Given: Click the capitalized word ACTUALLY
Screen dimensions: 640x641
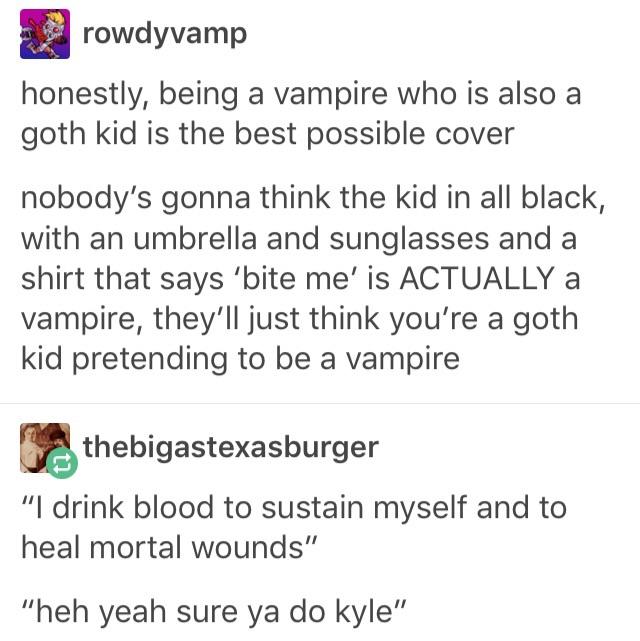Looking at the screenshot, I should click(477, 279).
